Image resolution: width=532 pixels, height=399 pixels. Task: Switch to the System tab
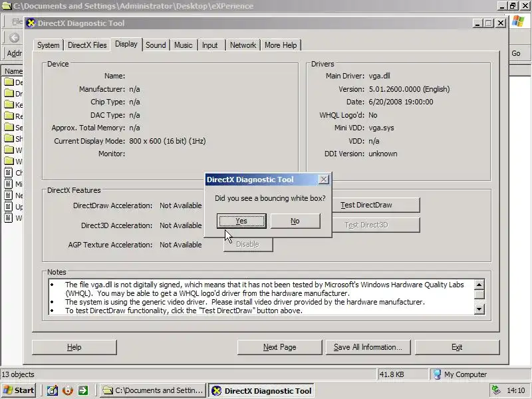(x=48, y=45)
